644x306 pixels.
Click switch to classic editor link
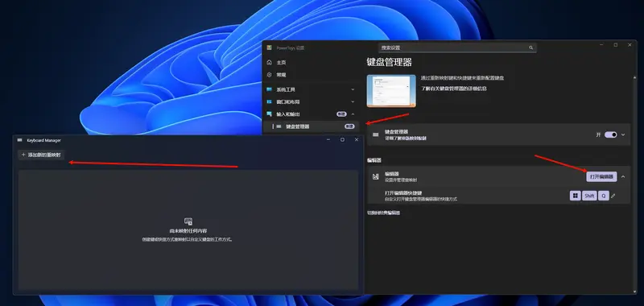point(384,213)
